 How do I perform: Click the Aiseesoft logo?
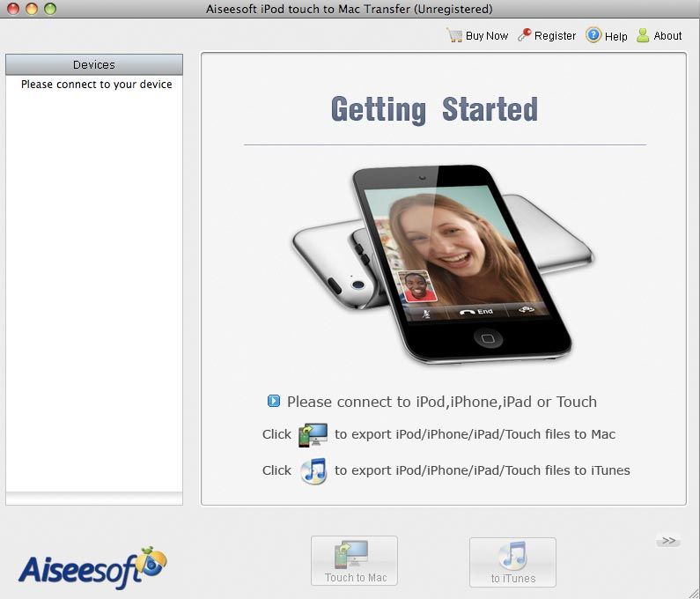[92, 568]
